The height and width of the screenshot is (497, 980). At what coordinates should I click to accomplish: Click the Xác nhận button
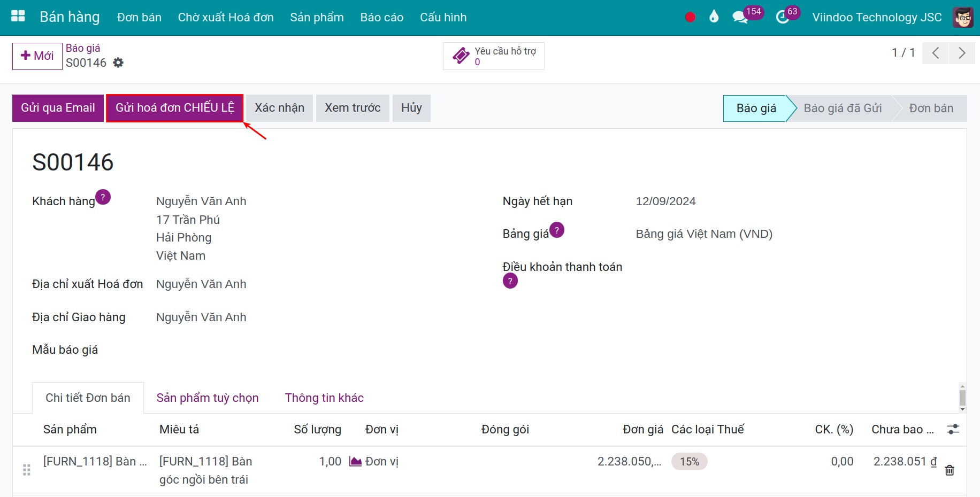(x=279, y=107)
